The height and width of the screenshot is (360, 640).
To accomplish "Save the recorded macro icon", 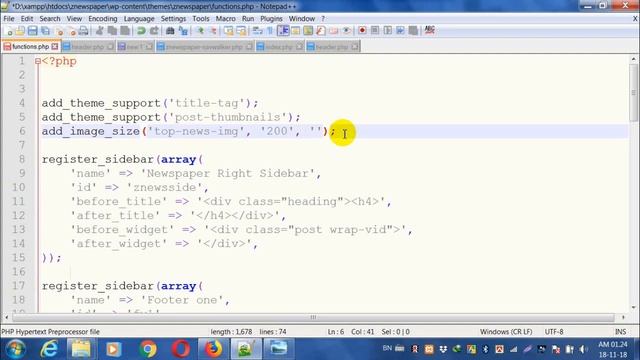I will pyautogui.click(x=413, y=31).
